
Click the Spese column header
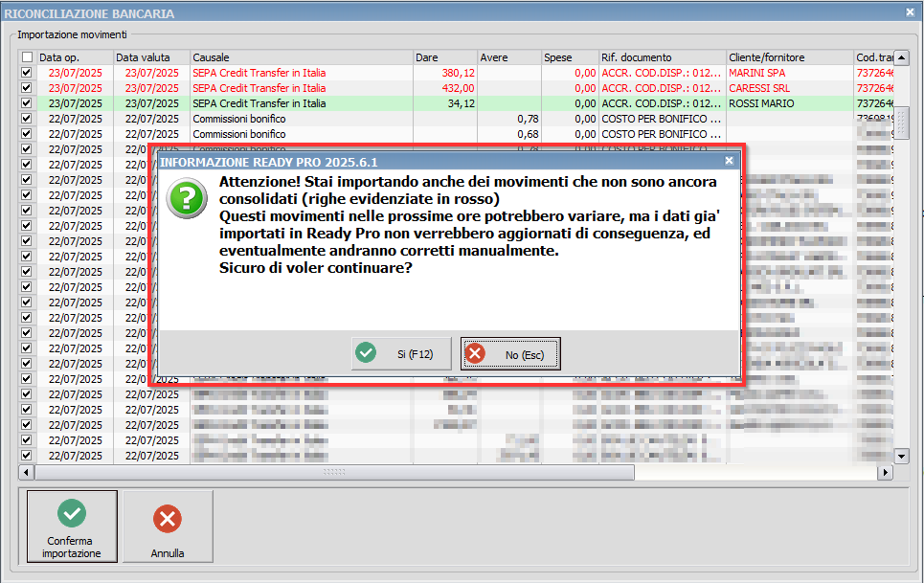point(570,57)
